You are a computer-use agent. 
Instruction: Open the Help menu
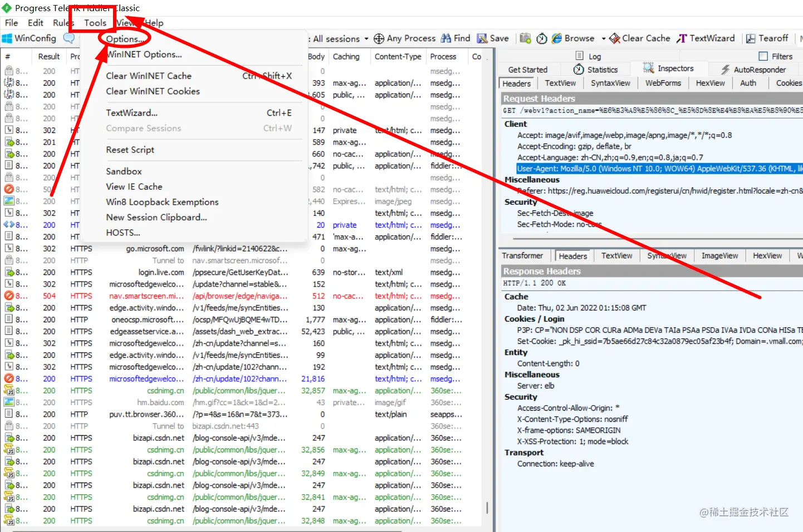[x=154, y=23]
